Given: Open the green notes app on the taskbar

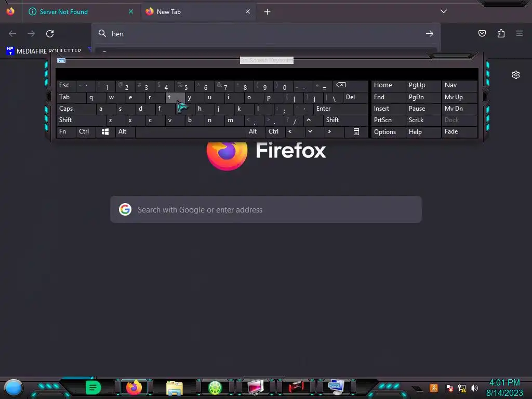Looking at the screenshot, I should click(93, 388).
